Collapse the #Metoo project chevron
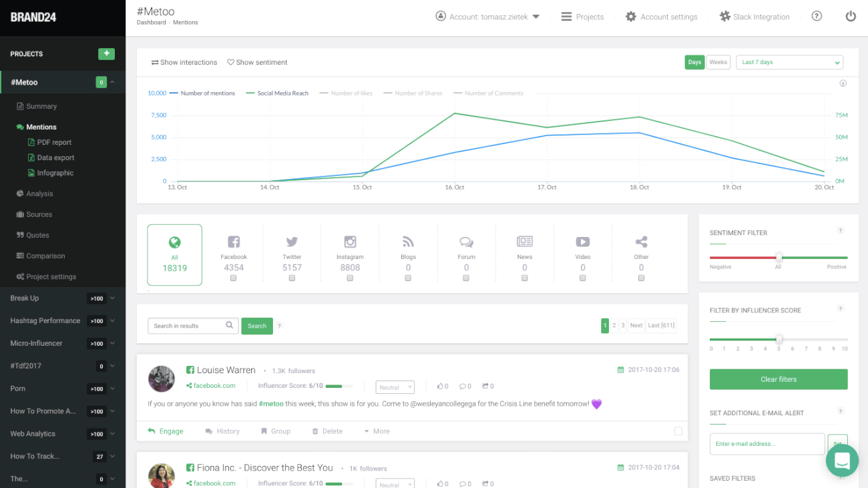Image resolution: width=868 pixels, height=488 pixels. click(x=112, y=82)
